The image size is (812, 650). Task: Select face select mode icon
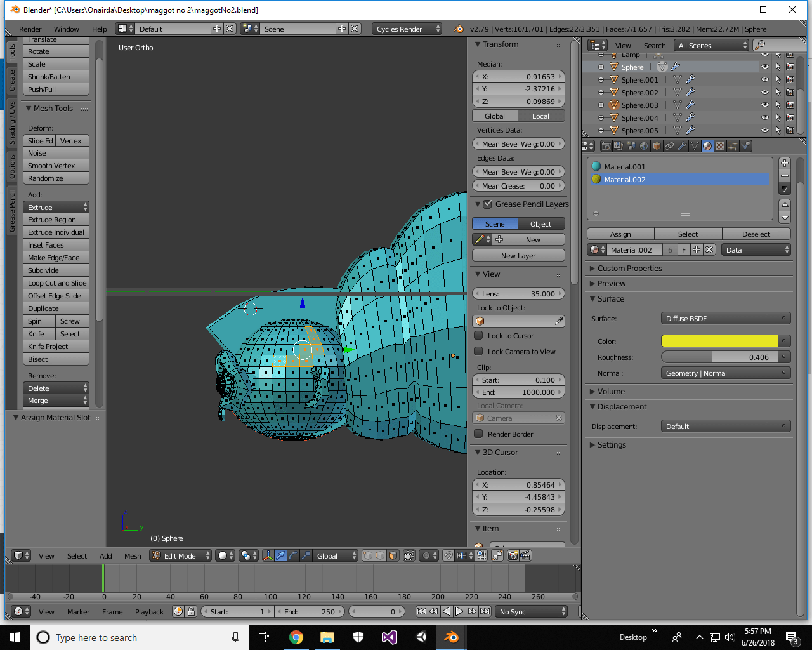(393, 555)
